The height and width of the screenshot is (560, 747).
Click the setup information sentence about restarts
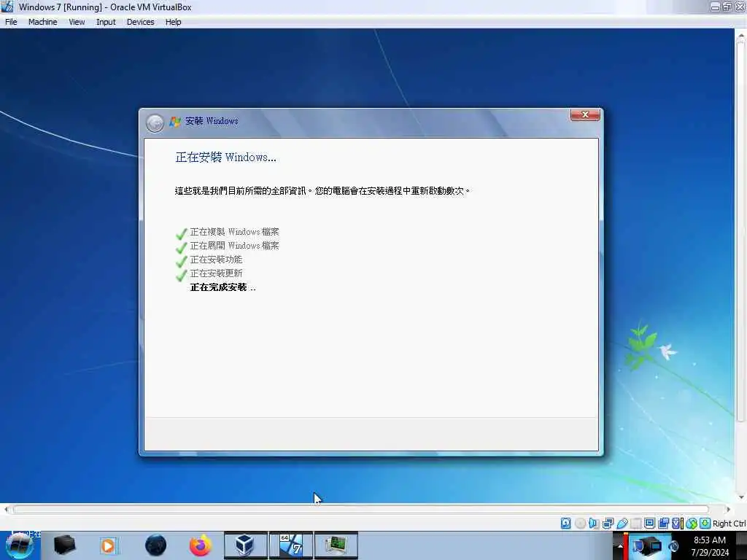coord(322,190)
